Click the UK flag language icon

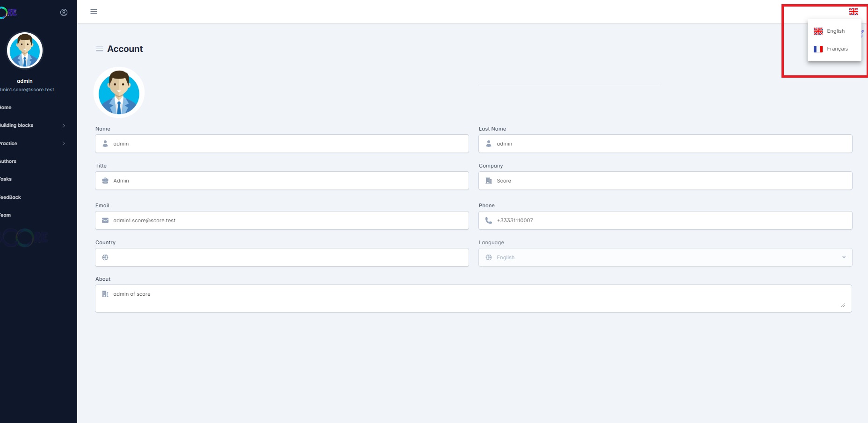(854, 11)
